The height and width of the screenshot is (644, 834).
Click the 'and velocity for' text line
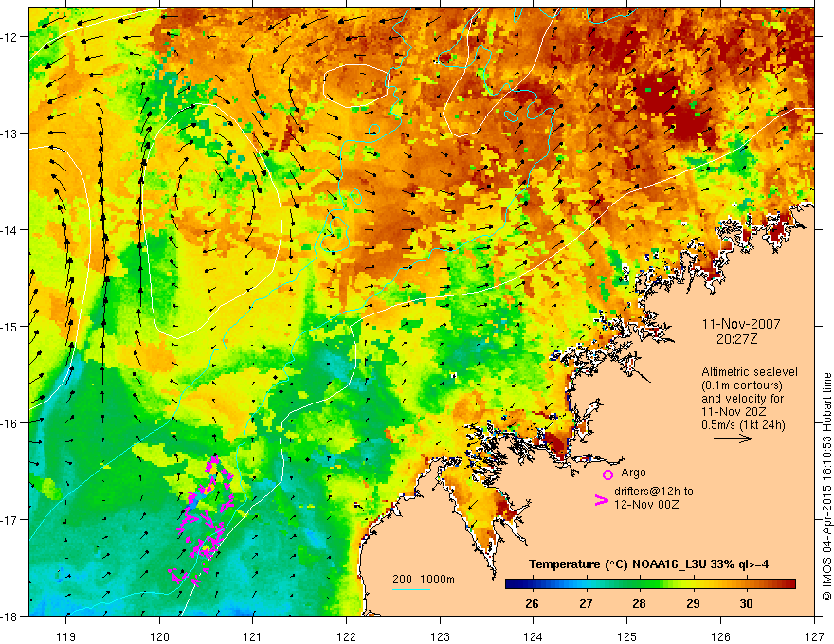(x=742, y=399)
